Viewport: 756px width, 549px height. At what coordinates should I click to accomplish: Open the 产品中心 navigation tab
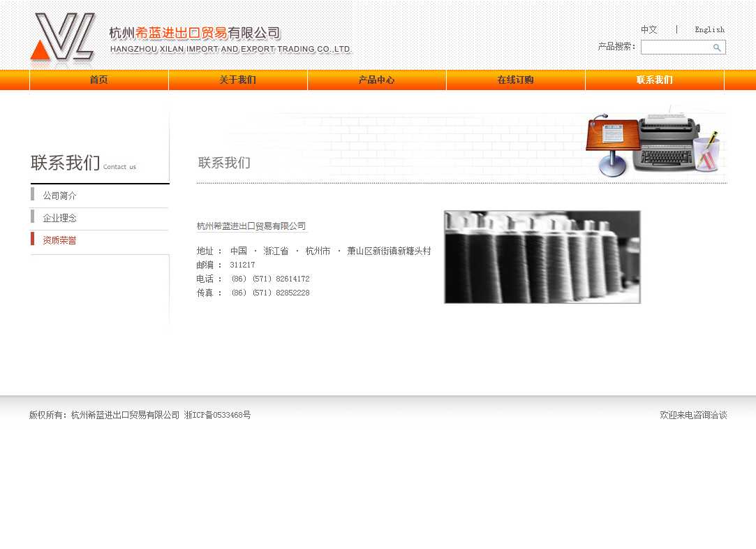377,80
